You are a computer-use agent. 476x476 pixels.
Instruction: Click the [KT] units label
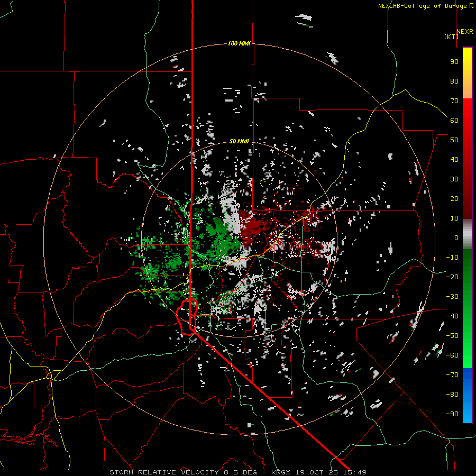coord(452,36)
